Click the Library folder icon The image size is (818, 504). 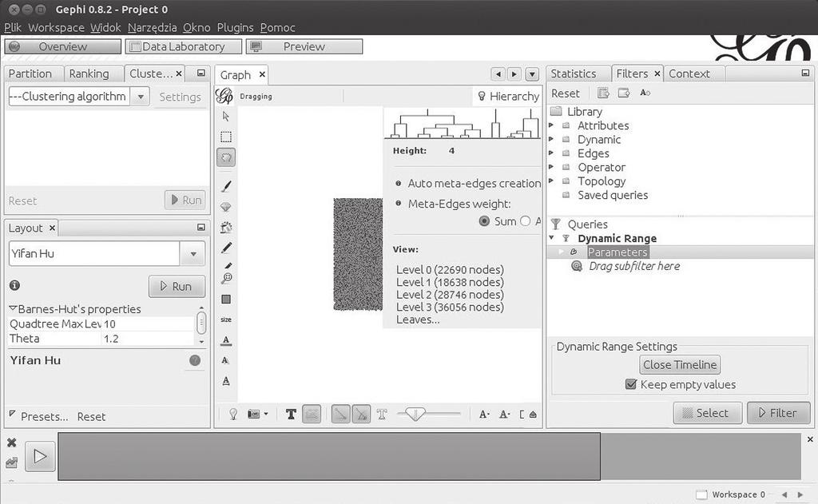(x=556, y=111)
